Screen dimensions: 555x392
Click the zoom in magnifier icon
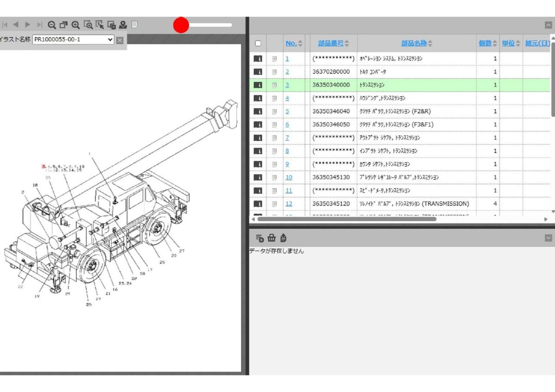coord(75,25)
